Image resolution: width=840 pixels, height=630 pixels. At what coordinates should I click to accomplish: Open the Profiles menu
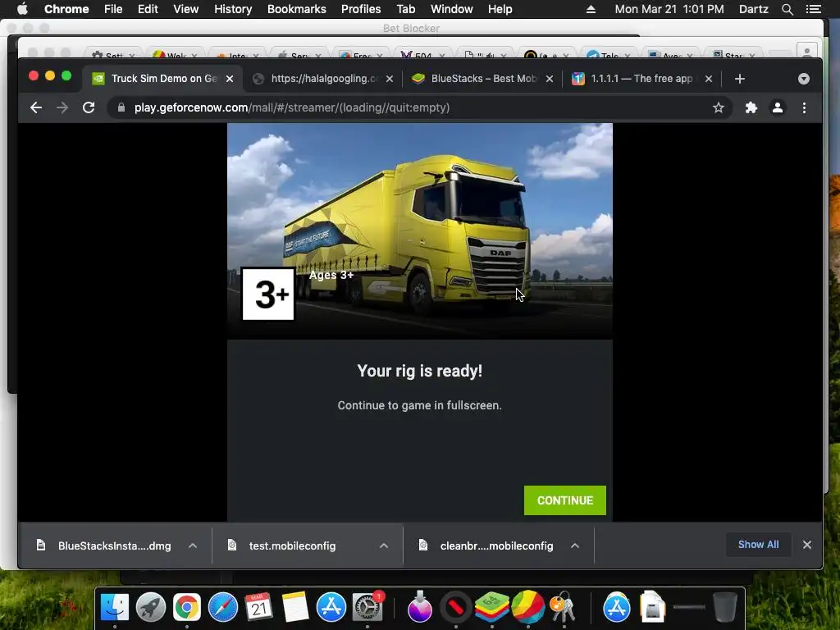point(361,9)
